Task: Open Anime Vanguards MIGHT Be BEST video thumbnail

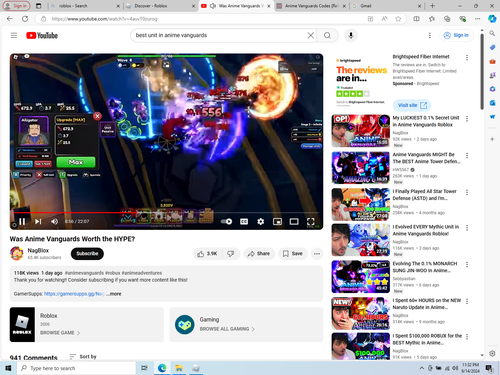Action: 361,168
